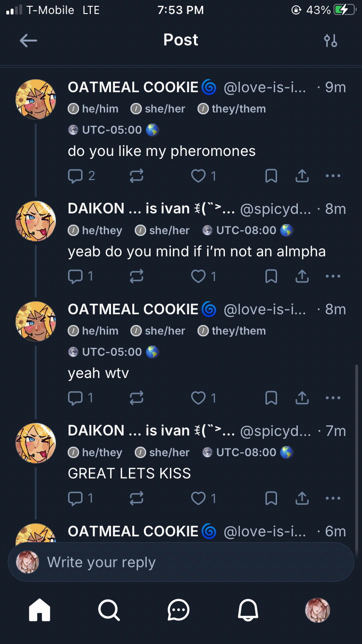Bookmark the "GREAT LETS KISS" post
The height and width of the screenshot is (644, 362).
(x=271, y=498)
